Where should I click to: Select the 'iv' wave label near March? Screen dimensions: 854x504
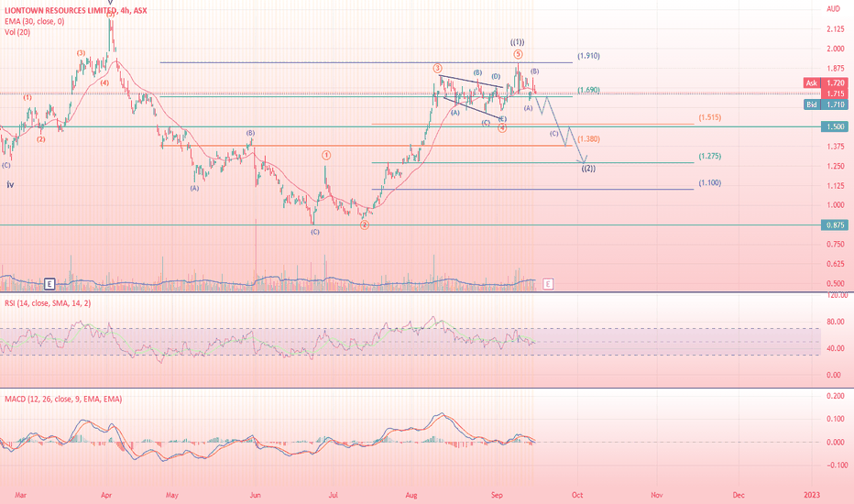tap(10, 185)
